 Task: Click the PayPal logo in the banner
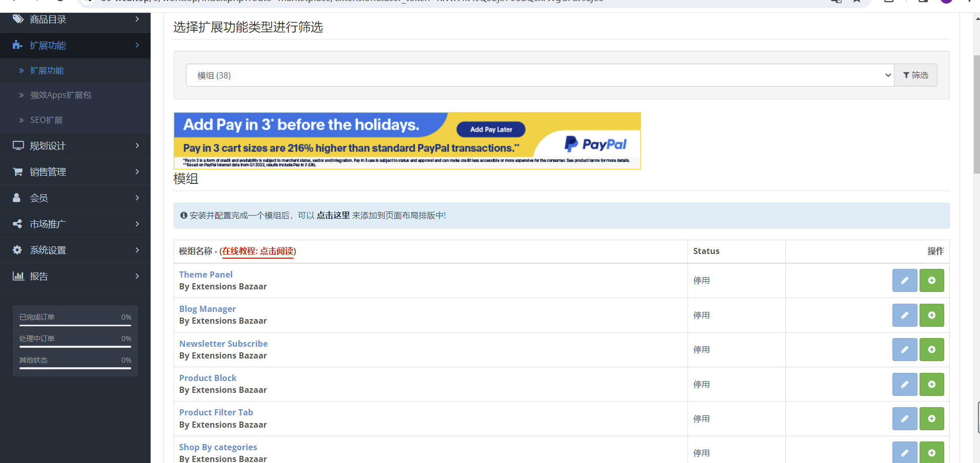[x=595, y=144]
